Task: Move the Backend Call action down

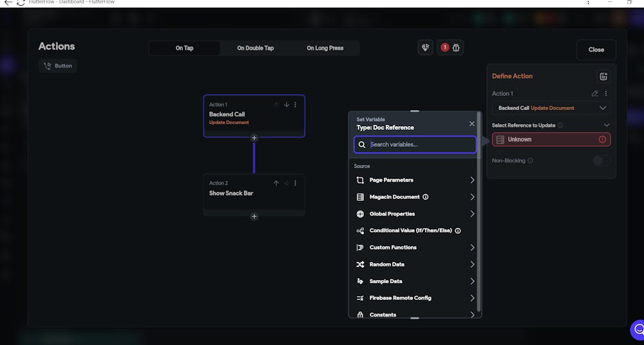Action: (x=287, y=105)
